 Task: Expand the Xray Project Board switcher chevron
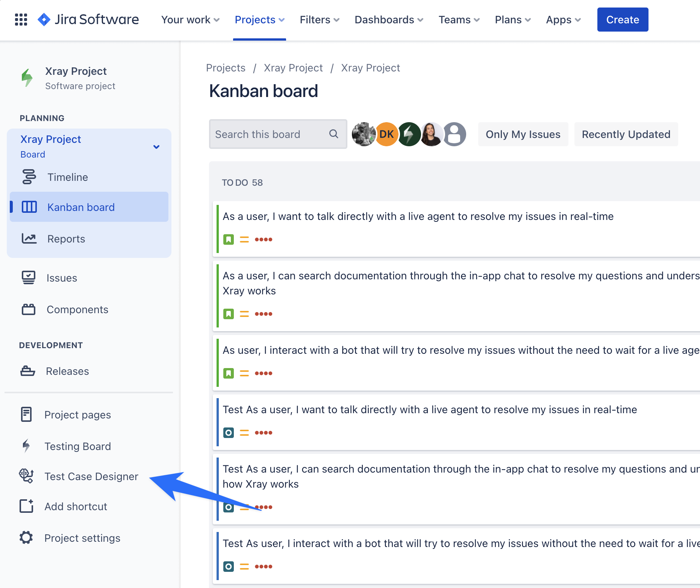(156, 147)
